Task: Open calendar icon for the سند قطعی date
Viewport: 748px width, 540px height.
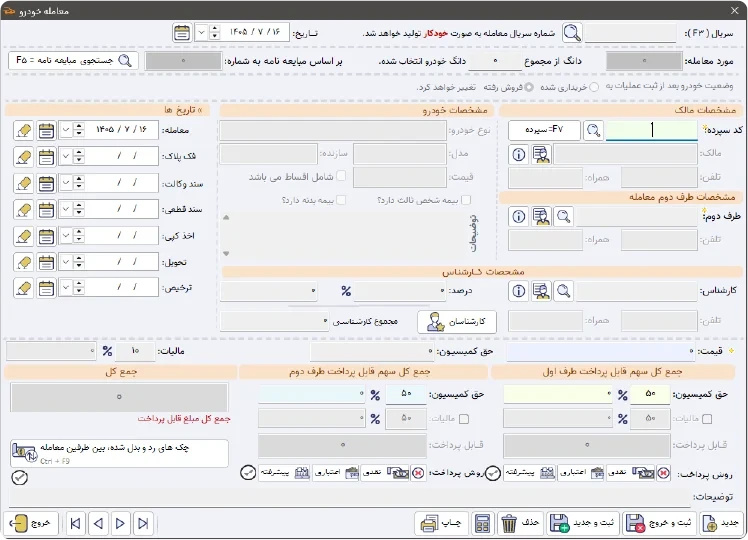Action: (46, 209)
